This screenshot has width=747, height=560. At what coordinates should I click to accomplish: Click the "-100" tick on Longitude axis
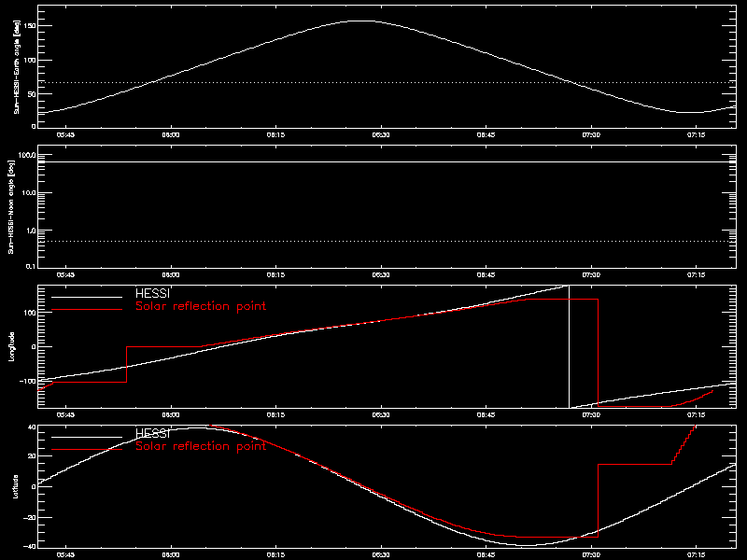(27, 381)
